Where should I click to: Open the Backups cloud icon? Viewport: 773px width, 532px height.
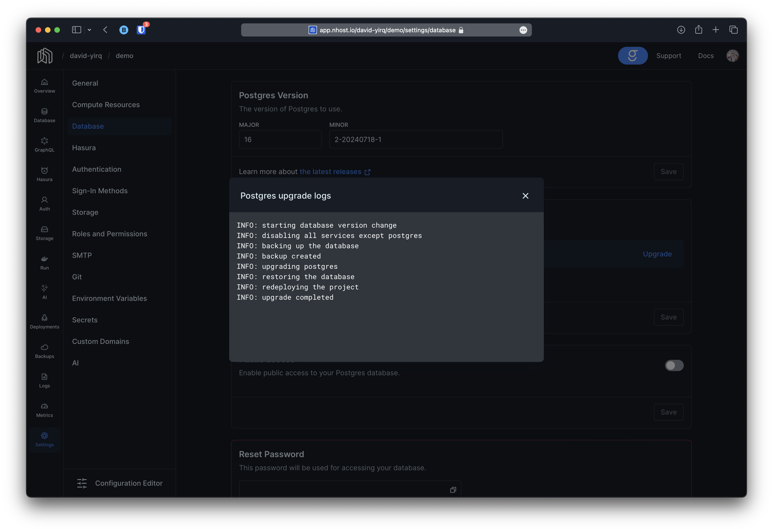click(x=44, y=351)
